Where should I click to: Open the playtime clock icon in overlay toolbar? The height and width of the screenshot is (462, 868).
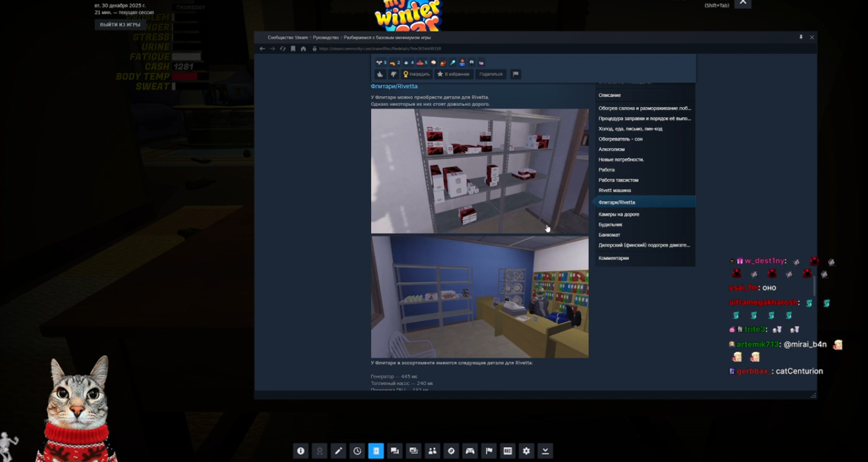(357, 451)
